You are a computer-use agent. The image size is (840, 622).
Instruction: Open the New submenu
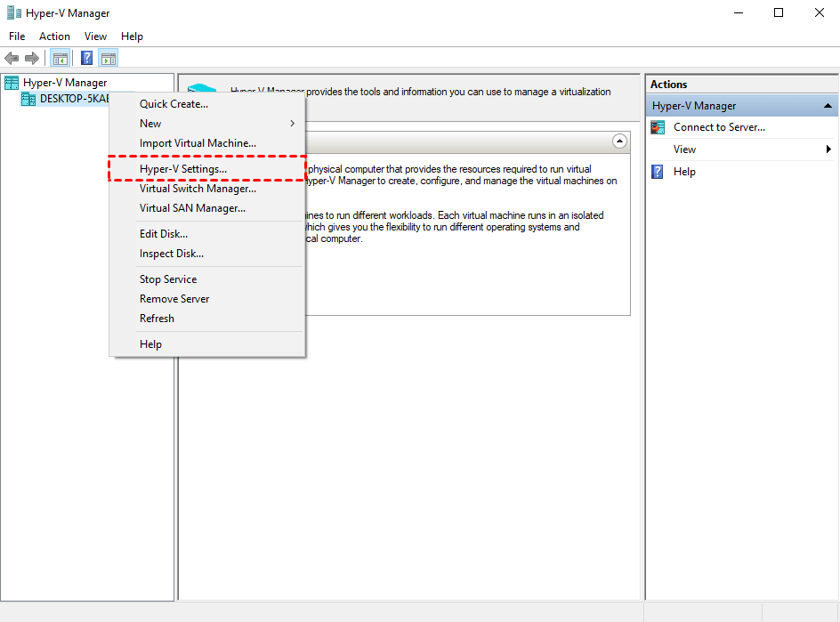(x=206, y=124)
